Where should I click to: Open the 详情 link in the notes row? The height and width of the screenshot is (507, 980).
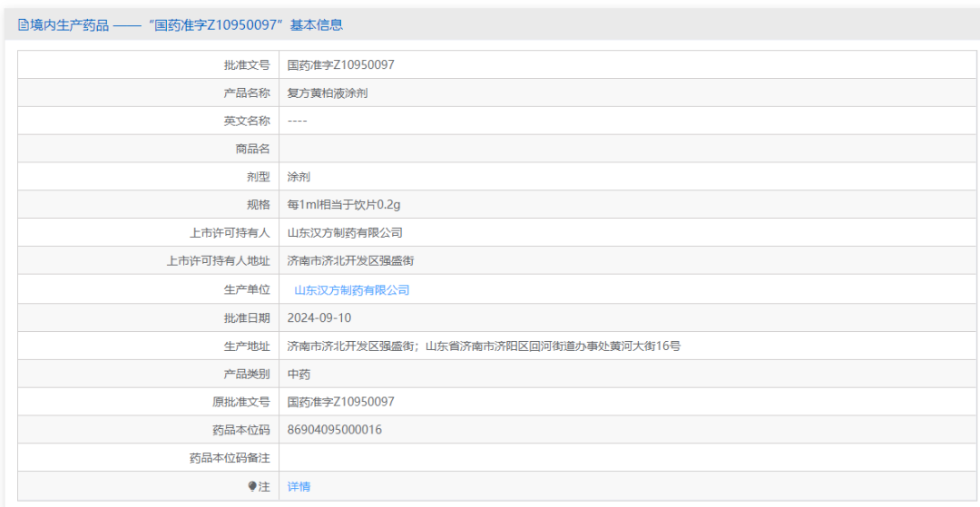tap(299, 487)
